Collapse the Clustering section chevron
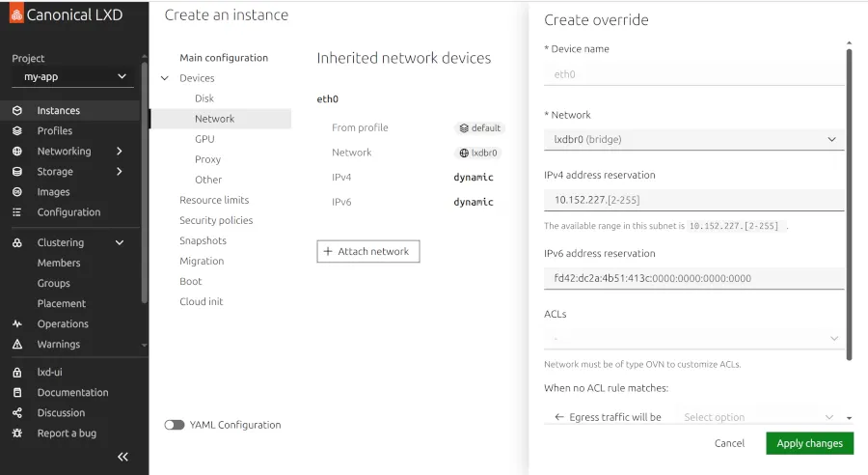868x475 pixels. (120, 243)
